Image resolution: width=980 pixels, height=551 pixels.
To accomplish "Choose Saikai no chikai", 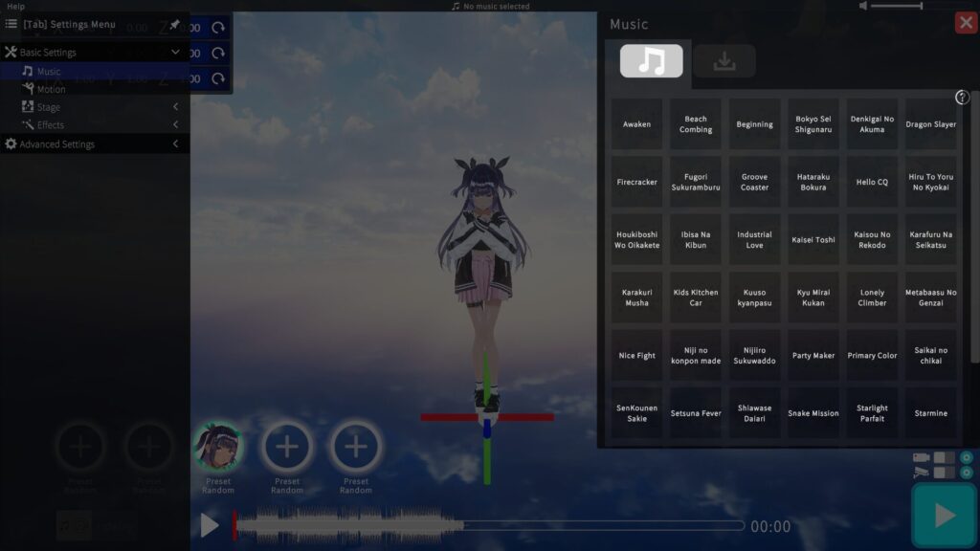I will [930, 355].
